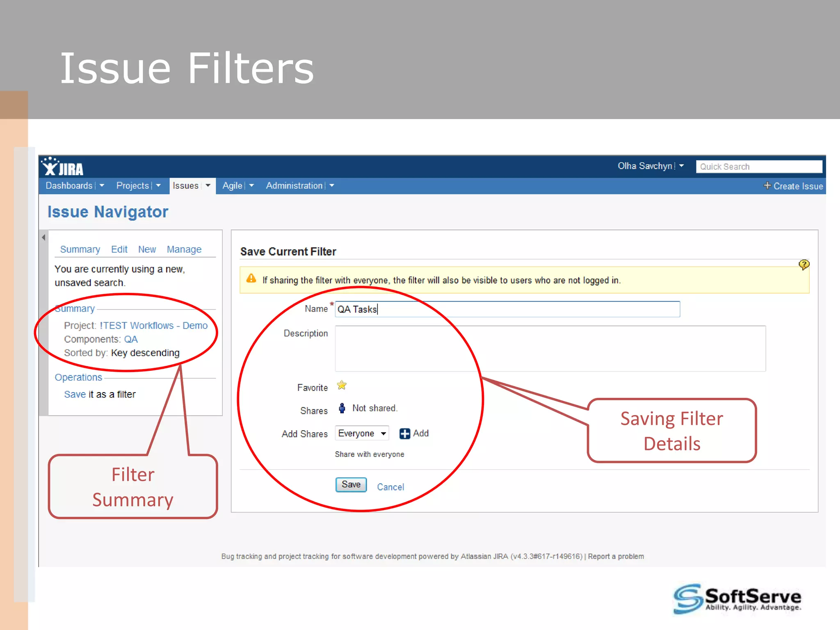The image size is (840, 630).
Task: Open the Olha Savchyn user menu arrow
Action: [x=681, y=166]
